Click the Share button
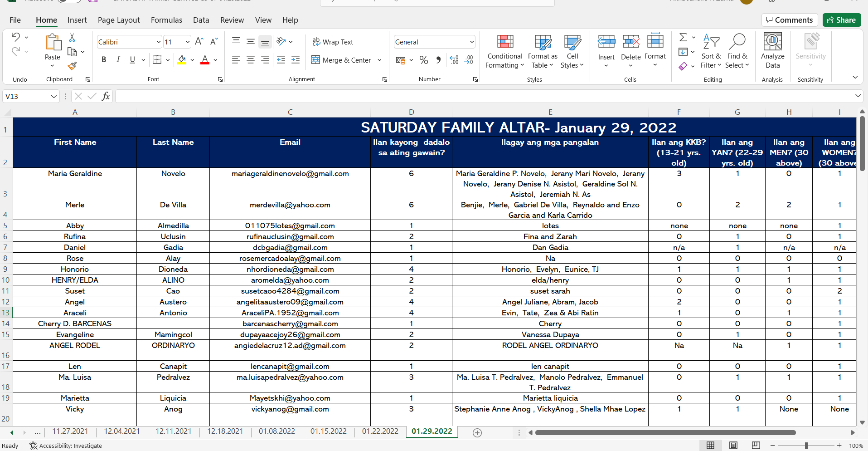The image size is (868, 451). tap(842, 20)
